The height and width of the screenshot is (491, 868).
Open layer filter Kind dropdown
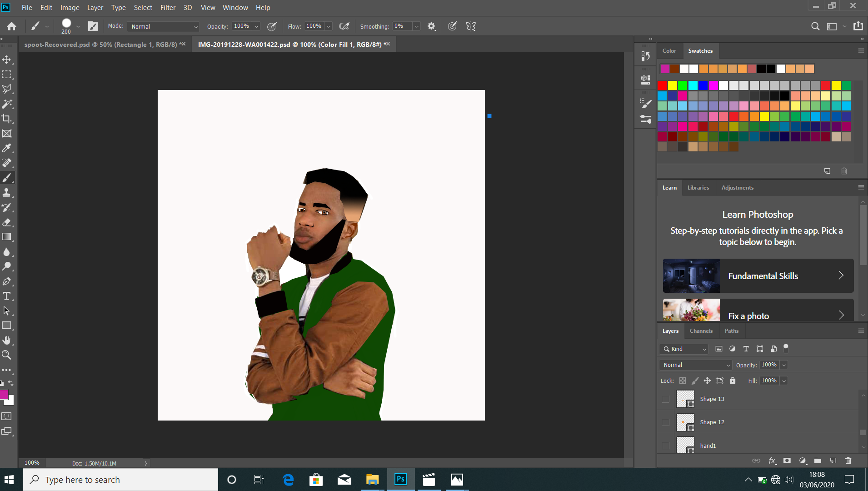(684, 349)
